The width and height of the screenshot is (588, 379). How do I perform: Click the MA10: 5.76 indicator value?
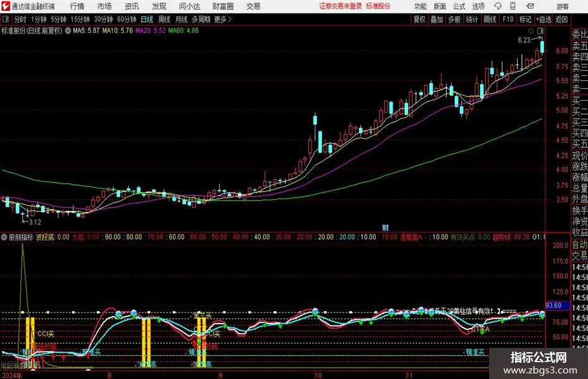(118, 30)
